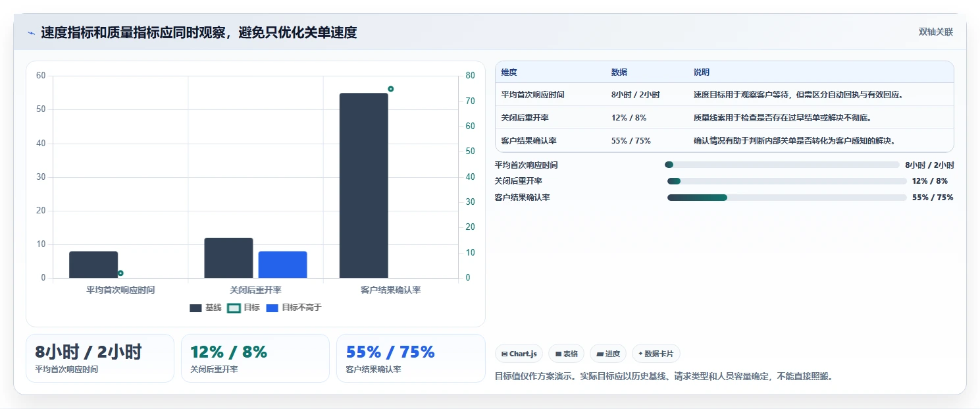Click the lightning icon beside the title
Image resolution: width=980 pixels, height=409 pixels.
coord(31,33)
